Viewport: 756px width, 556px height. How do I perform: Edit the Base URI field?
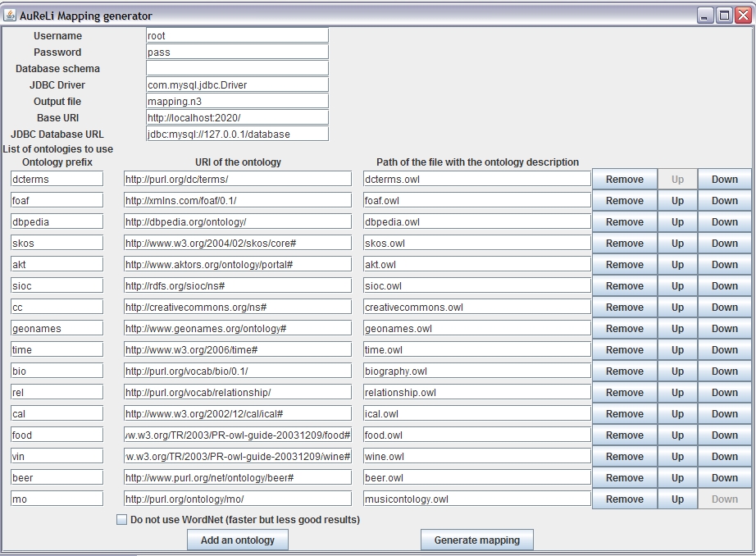pyautogui.click(x=237, y=118)
